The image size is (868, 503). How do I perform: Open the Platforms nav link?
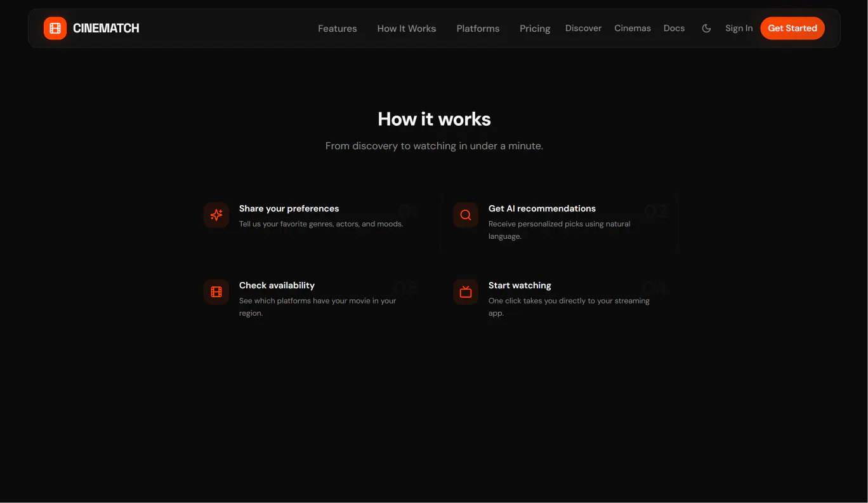pos(478,29)
